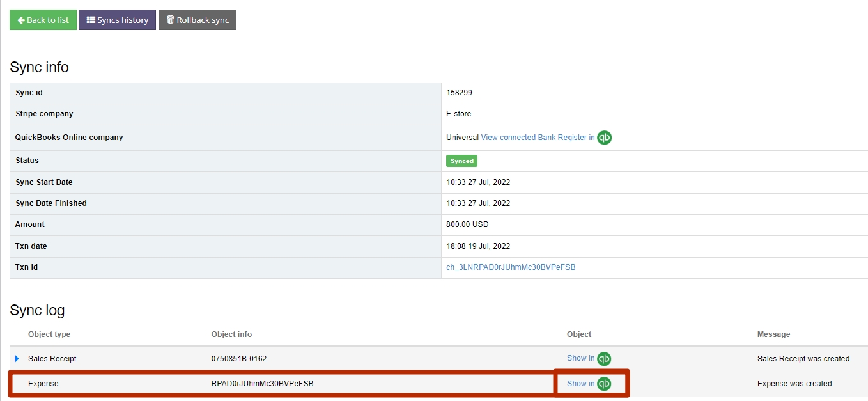Click the Back to list button
868x401 pixels.
pyautogui.click(x=43, y=20)
